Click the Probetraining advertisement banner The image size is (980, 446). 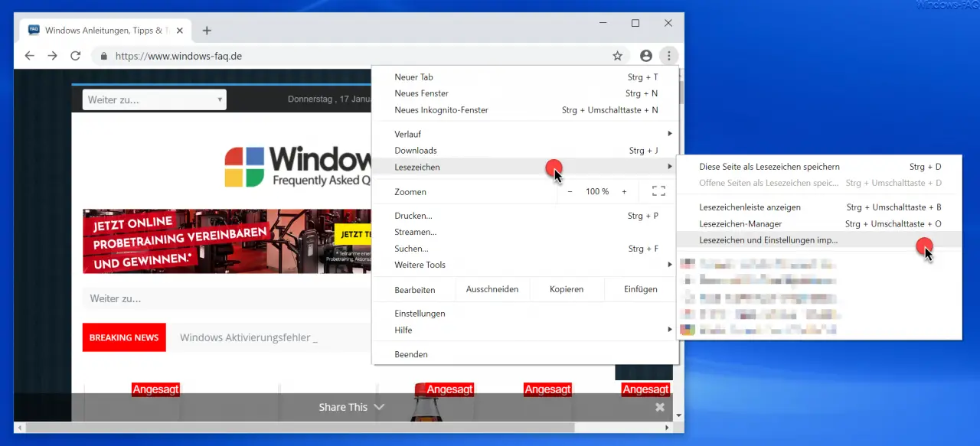point(227,241)
